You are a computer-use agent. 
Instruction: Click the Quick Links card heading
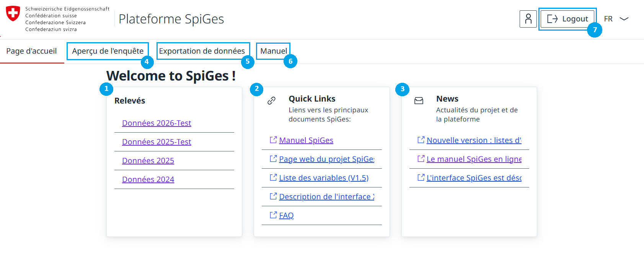312,99
